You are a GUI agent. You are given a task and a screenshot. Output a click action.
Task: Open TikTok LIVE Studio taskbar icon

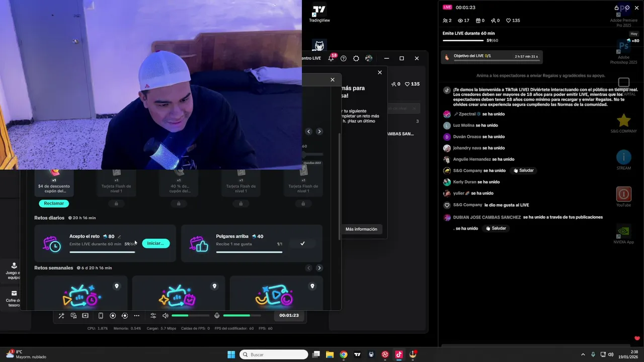point(398,354)
